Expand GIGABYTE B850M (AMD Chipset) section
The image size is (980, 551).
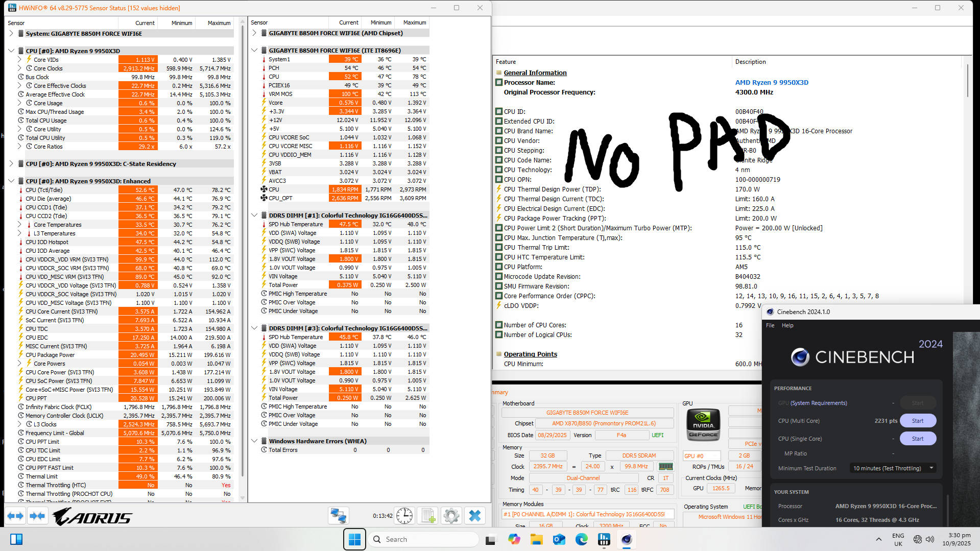click(254, 33)
